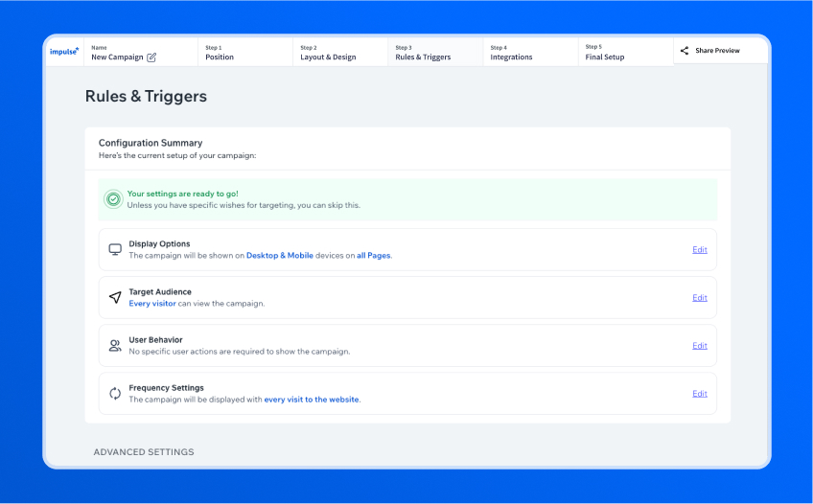Click 'Here's the current setup' subtitle

click(x=177, y=155)
